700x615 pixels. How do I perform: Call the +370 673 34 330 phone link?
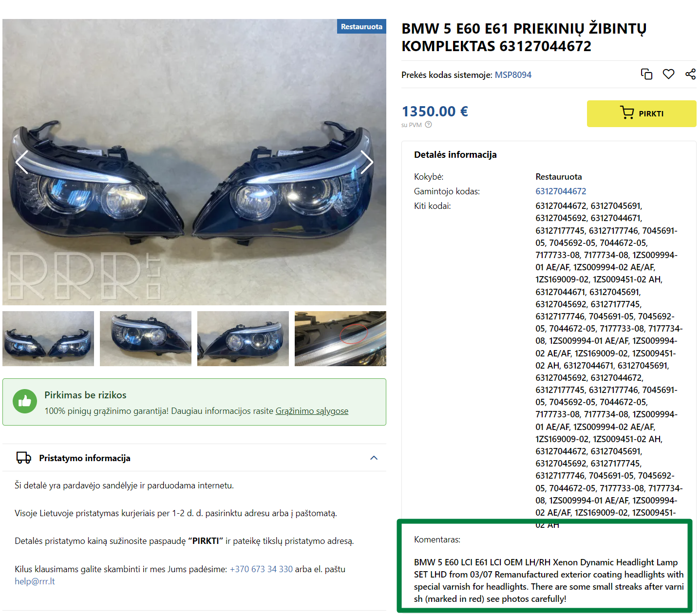[x=261, y=569]
